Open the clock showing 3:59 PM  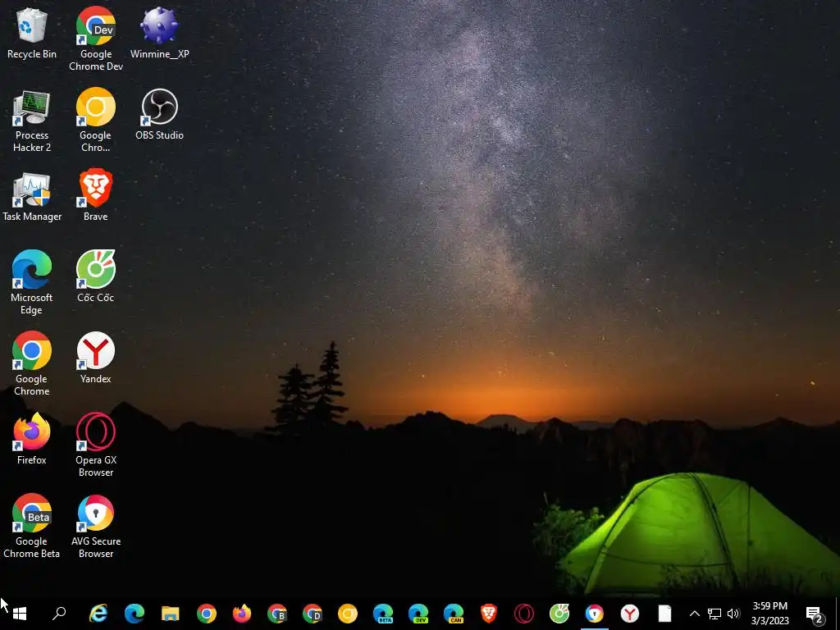[769, 614]
